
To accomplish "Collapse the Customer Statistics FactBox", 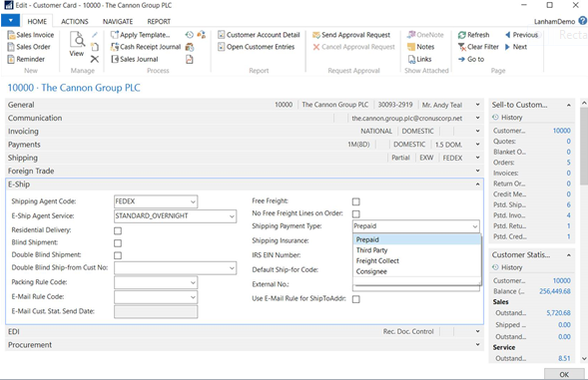I will click(569, 255).
